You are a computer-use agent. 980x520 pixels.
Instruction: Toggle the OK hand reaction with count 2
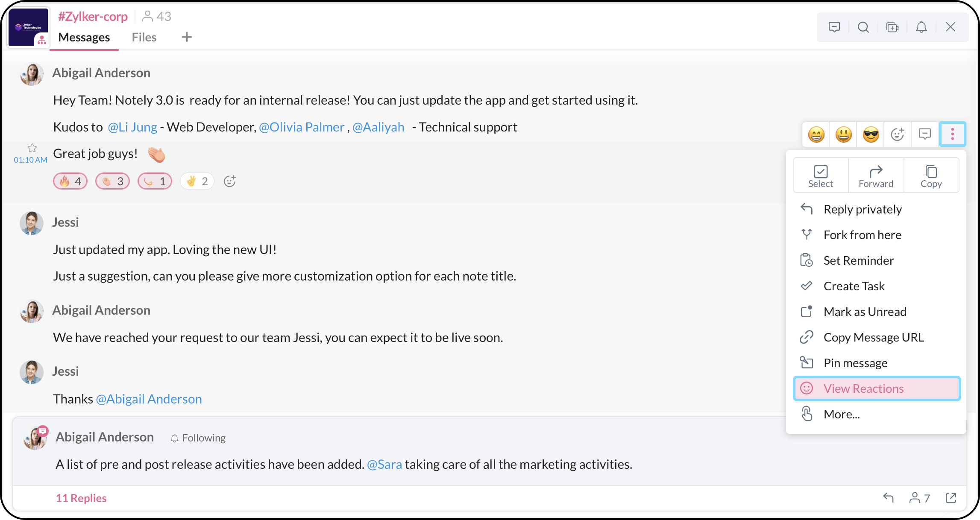pyautogui.click(x=197, y=181)
